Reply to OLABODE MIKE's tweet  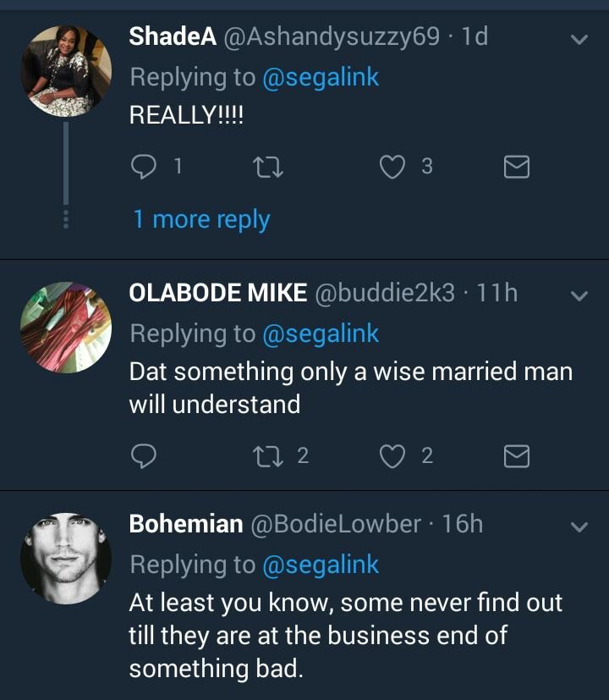[145, 457]
